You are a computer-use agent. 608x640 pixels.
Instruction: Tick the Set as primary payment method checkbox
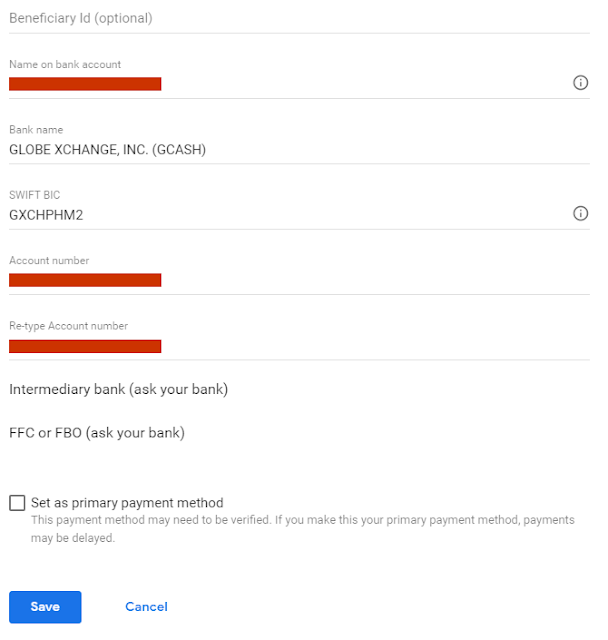point(17,503)
